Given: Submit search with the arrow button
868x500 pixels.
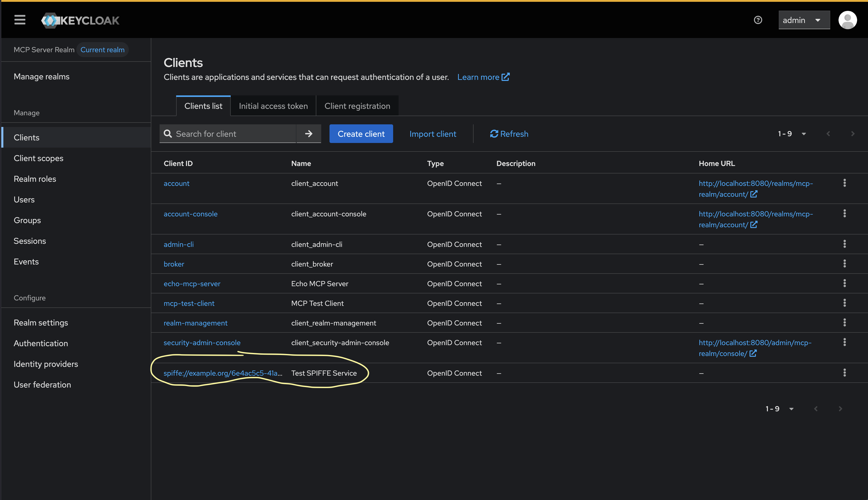Looking at the screenshot, I should (309, 134).
